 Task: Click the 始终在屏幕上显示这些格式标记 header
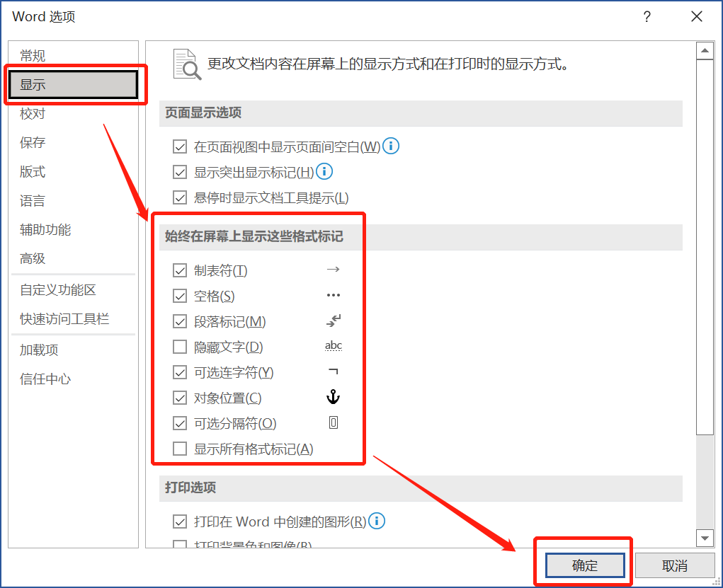click(x=421, y=237)
